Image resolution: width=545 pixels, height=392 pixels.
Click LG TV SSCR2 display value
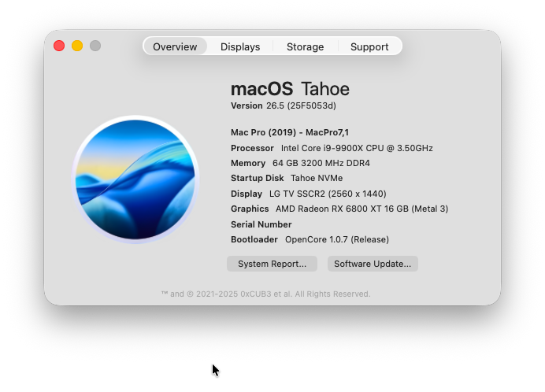(328, 194)
